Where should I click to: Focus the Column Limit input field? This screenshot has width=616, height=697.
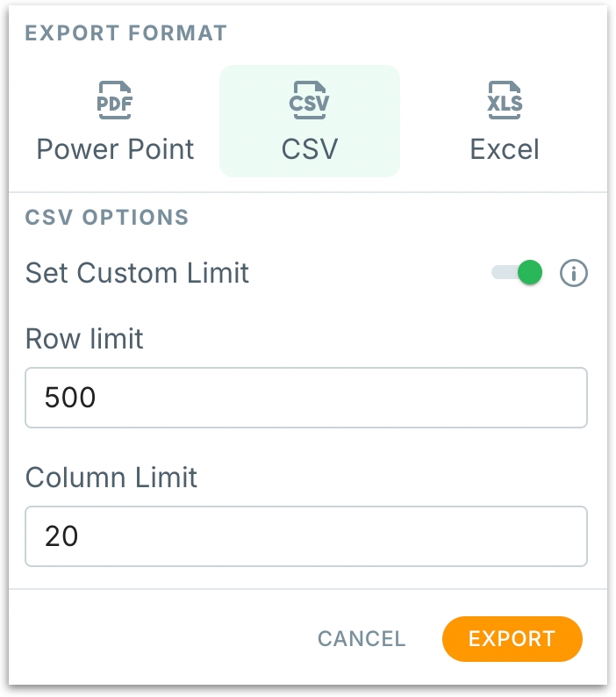click(x=305, y=535)
